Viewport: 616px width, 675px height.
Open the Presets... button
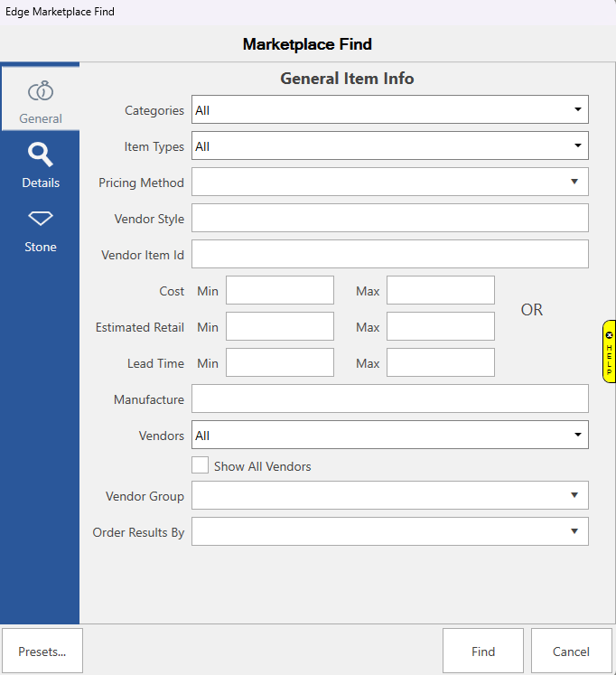(42, 652)
